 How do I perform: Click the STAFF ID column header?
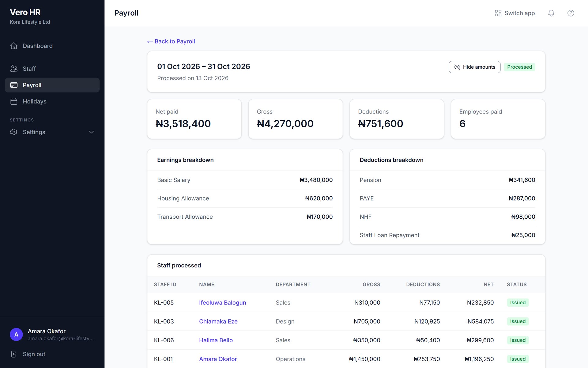165,285
